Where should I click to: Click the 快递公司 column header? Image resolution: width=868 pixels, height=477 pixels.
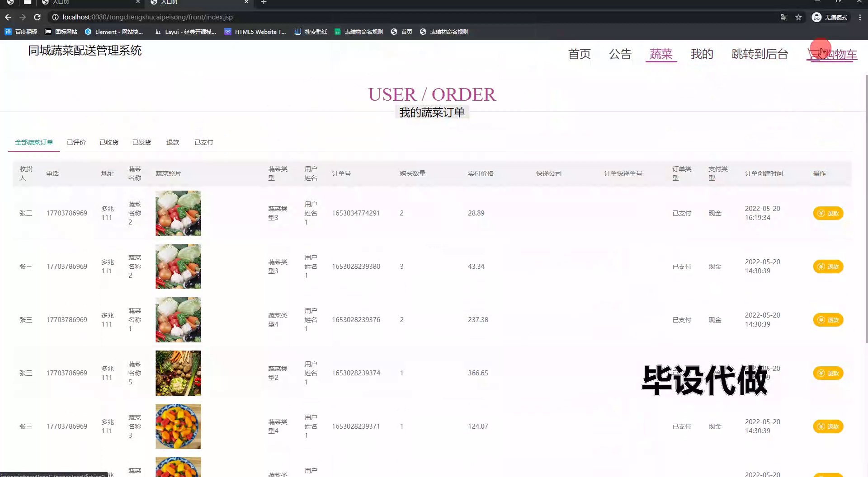(x=549, y=173)
